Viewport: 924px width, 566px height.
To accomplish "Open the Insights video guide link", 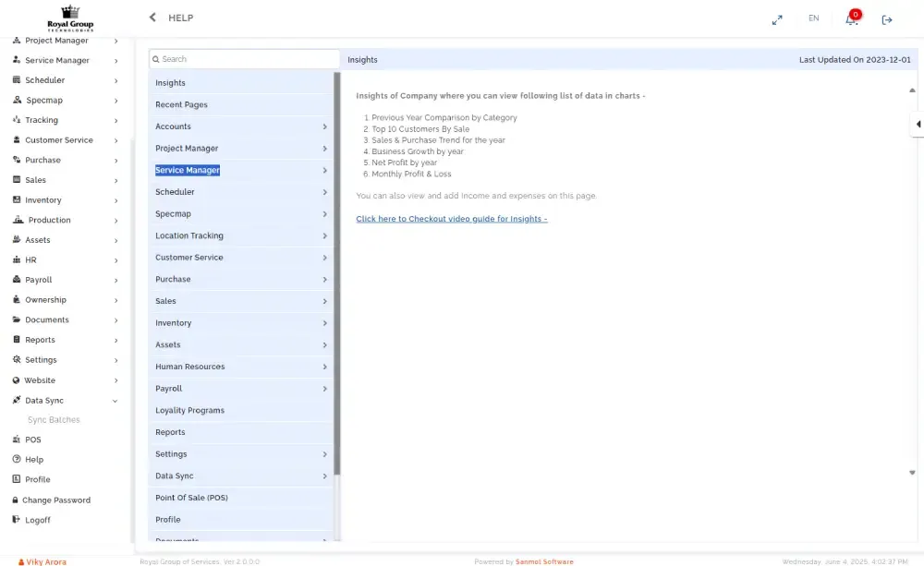I will click(452, 219).
